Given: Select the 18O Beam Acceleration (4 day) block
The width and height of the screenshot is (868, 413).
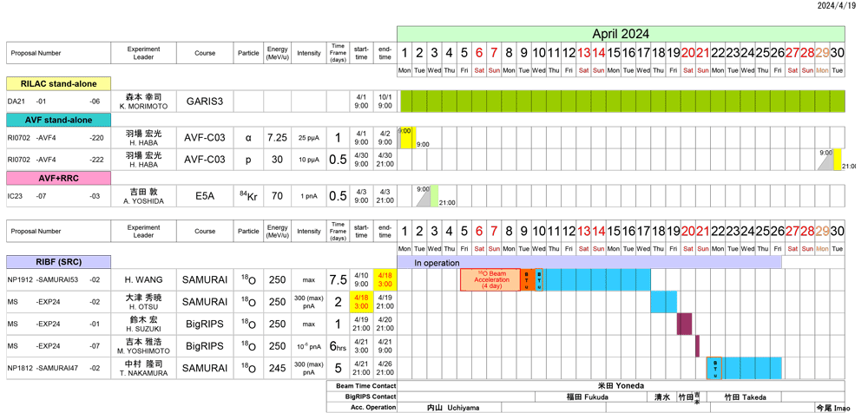Looking at the screenshot, I should (490, 279).
